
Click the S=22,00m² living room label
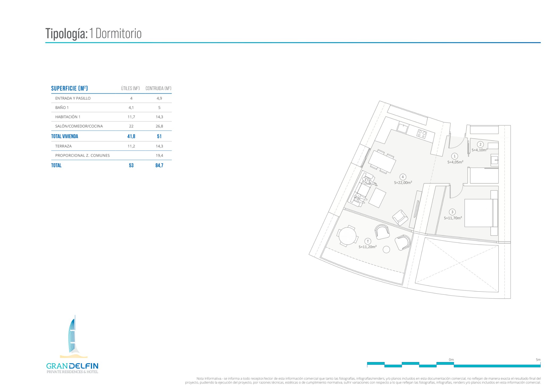(x=403, y=183)
